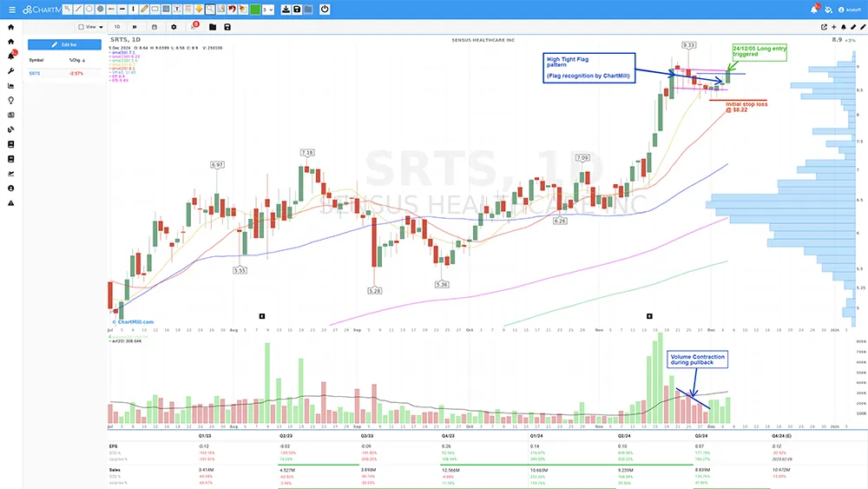Select the filled circle drawing tool
868x489 pixels.
(100, 9)
